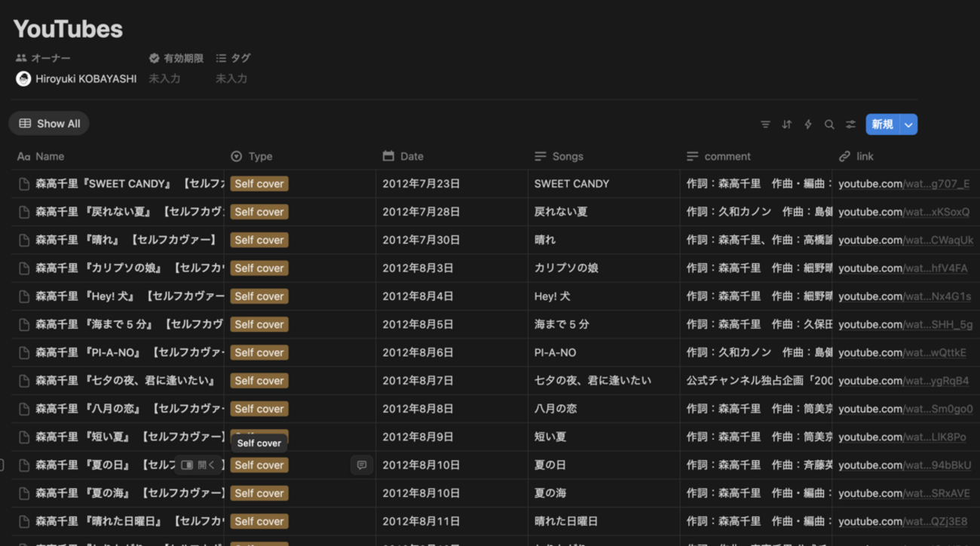
Task: Click Songs cell PI-A-NO
Action: click(x=605, y=353)
